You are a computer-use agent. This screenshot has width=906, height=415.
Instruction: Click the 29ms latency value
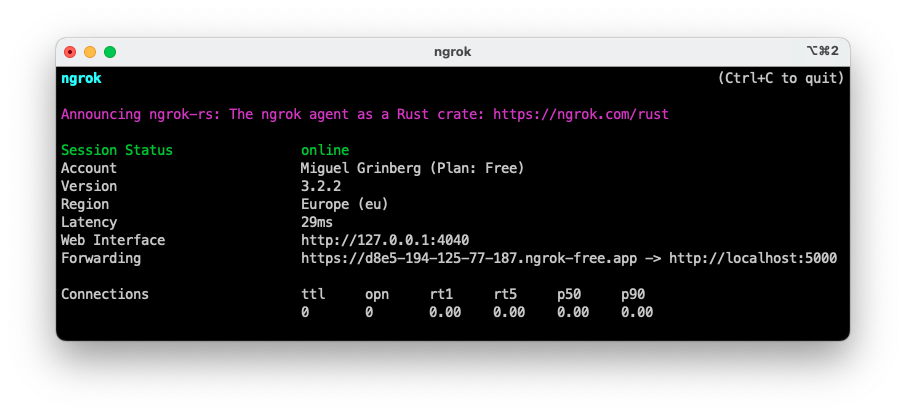coord(317,223)
